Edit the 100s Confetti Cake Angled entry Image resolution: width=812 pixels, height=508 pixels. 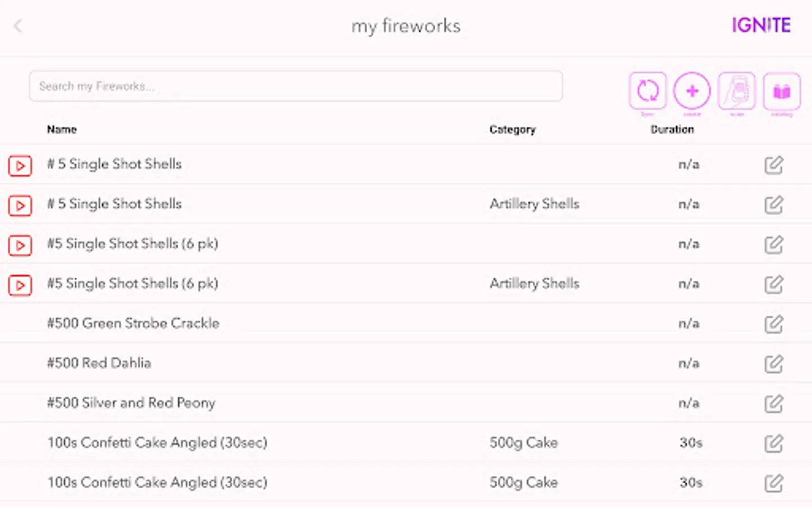pos(774,444)
